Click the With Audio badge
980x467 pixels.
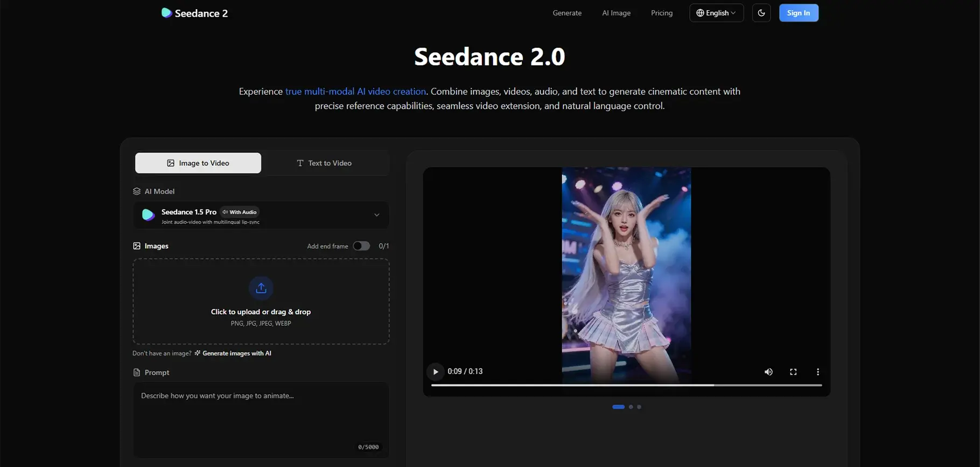tap(240, 212)
